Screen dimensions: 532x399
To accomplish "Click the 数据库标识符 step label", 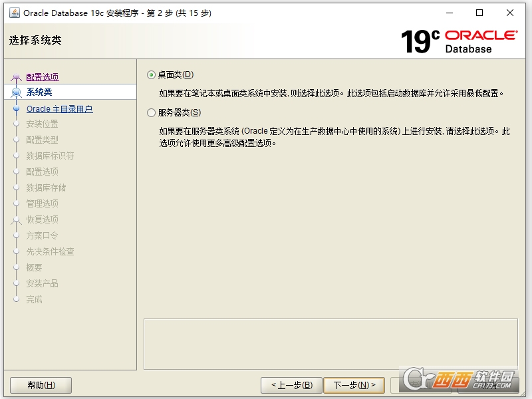I will (51, 156).
